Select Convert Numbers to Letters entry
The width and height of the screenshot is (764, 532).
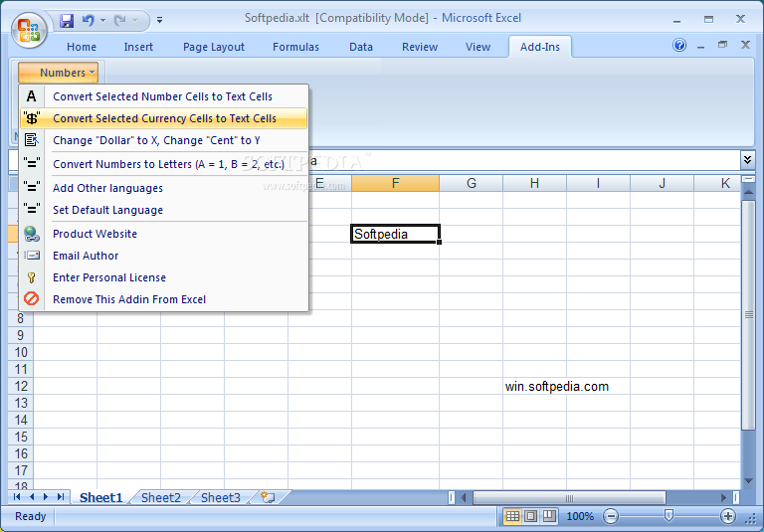tap(164, 164)
